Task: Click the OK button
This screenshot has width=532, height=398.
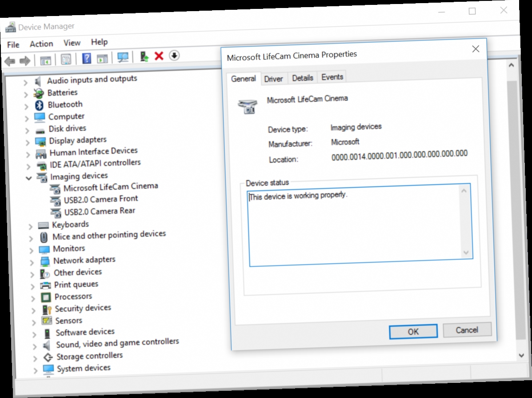Action: (x=412, y=331)
